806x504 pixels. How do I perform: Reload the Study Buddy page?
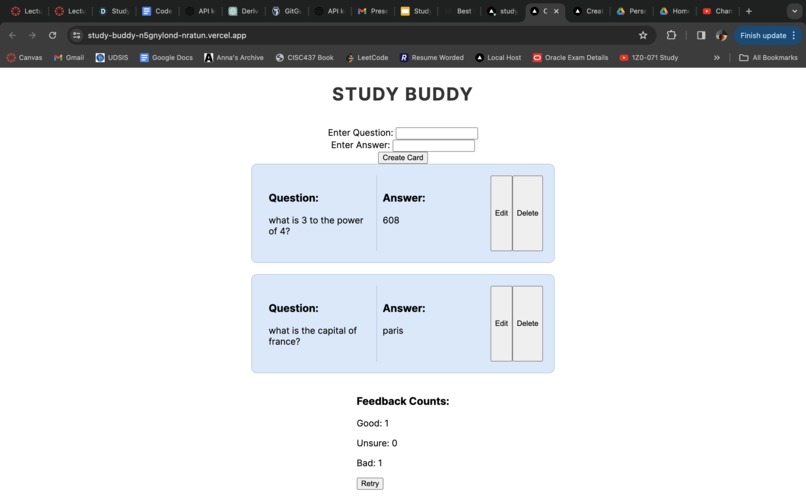pyautogui.click(x=52, y=35)
